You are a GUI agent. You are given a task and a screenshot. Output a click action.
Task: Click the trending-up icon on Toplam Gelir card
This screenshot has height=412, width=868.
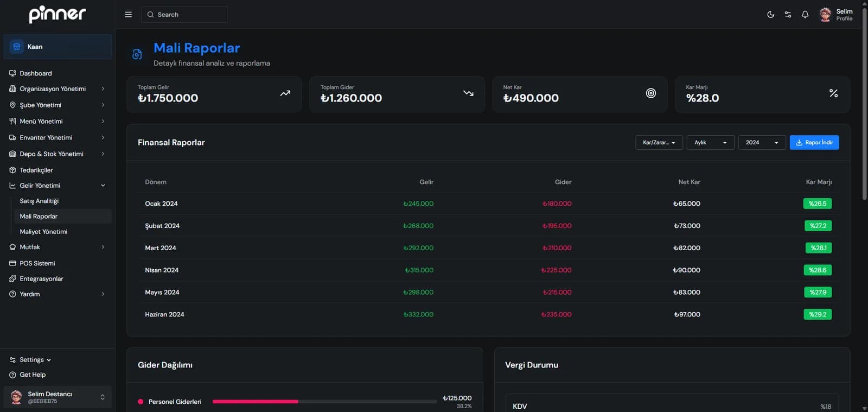(285, 93)
